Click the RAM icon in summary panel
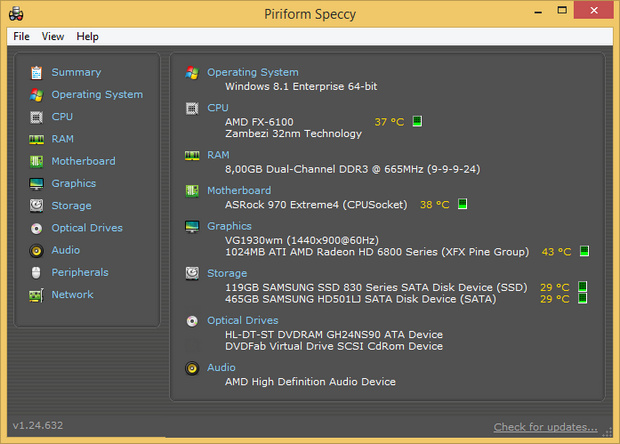The height and width of the screenshot is (444, 620). tap(192, 156)
